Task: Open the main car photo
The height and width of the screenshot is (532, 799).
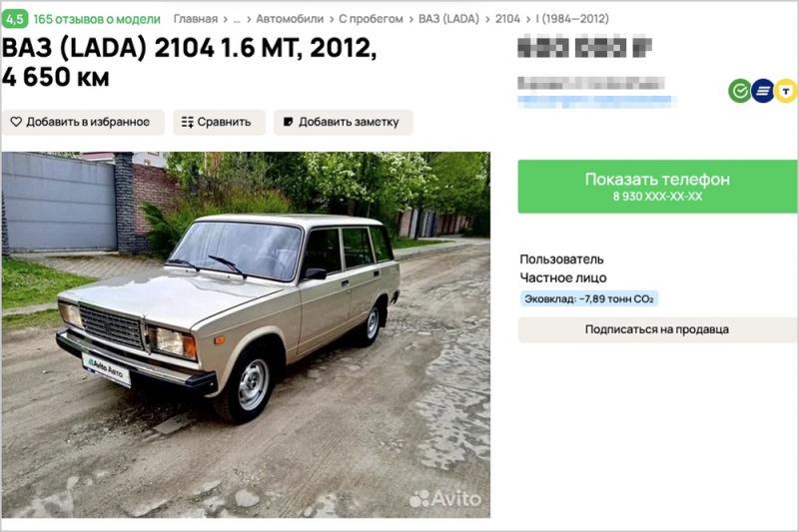Action: tap(246, 335)
